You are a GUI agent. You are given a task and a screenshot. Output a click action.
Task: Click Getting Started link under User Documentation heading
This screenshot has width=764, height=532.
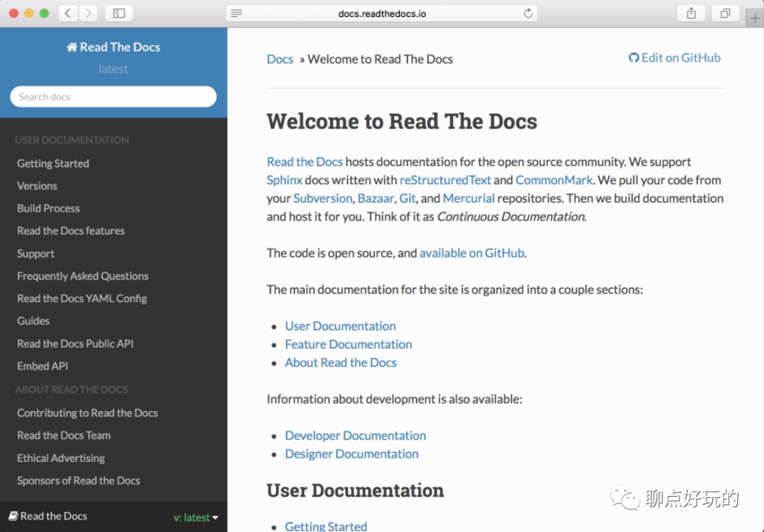pos(325,526)
